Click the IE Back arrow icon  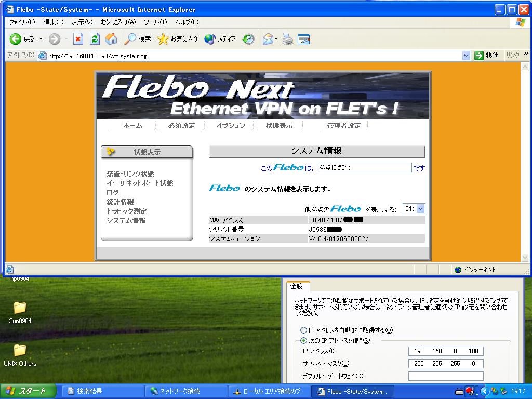15,39
